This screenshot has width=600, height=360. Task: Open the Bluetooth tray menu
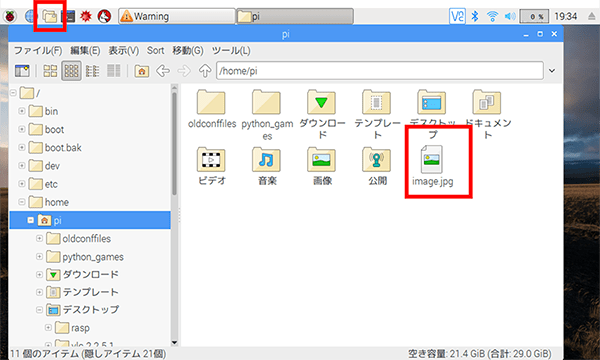click(x=475, y=16)
